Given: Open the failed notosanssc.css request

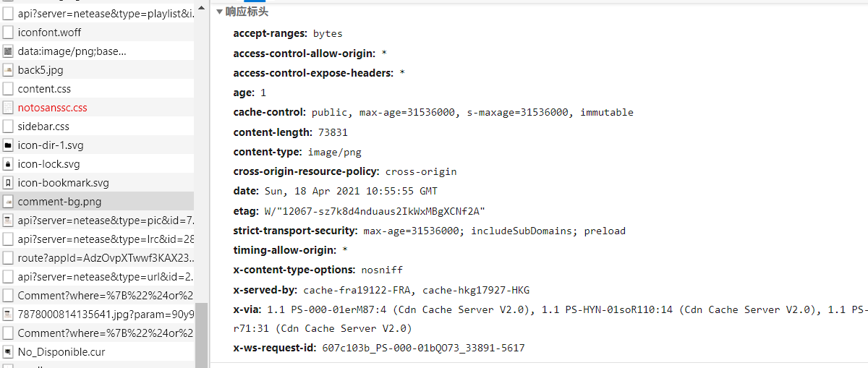Looking at the screenshot, I should [x=97, y=108].
